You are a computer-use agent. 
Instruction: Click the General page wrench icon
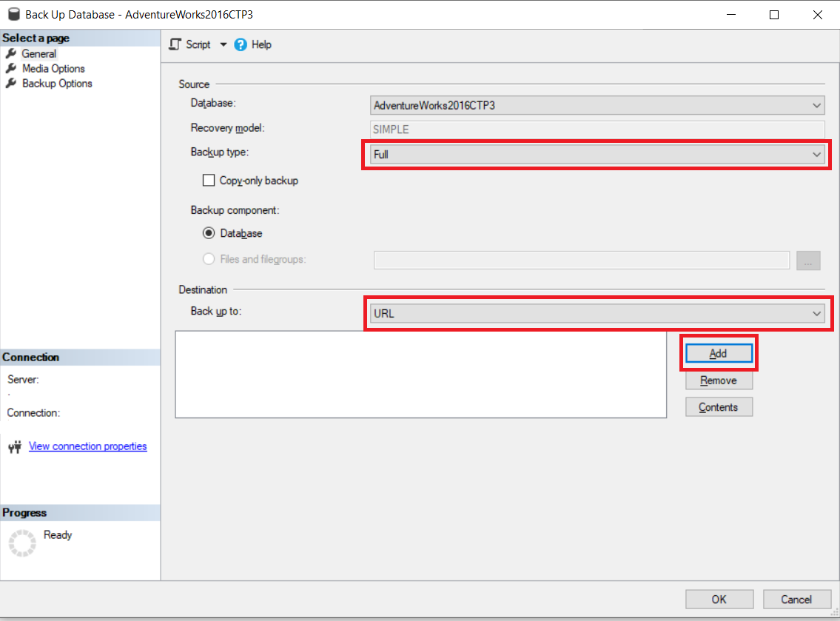(10, 54)
